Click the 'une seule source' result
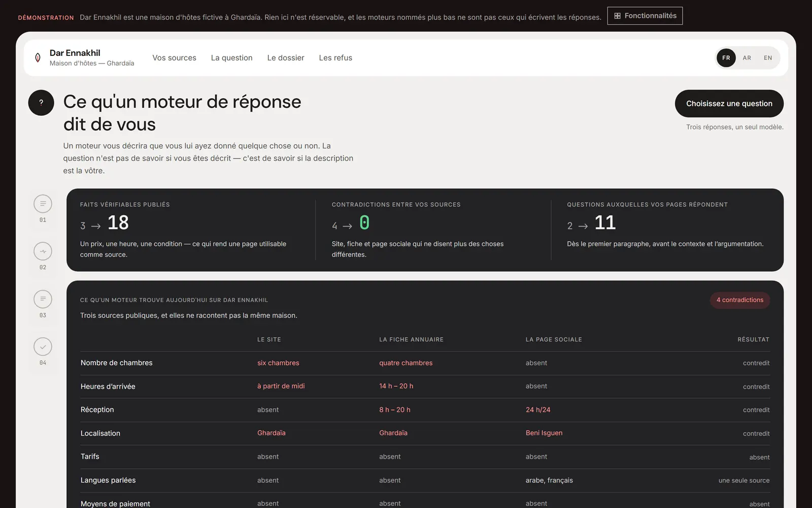This screenshot has height=508, width=812. click(x=744, y=481)
